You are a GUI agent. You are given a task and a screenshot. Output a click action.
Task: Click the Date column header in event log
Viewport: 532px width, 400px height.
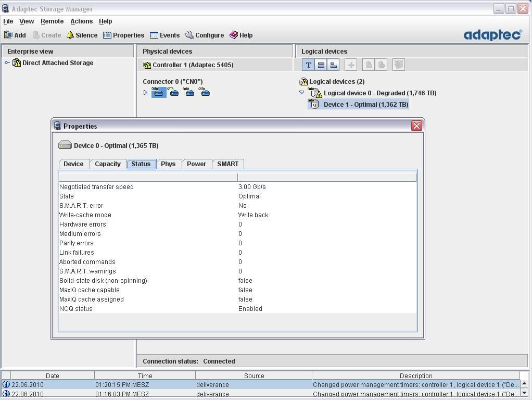click(x=53, y=376)
